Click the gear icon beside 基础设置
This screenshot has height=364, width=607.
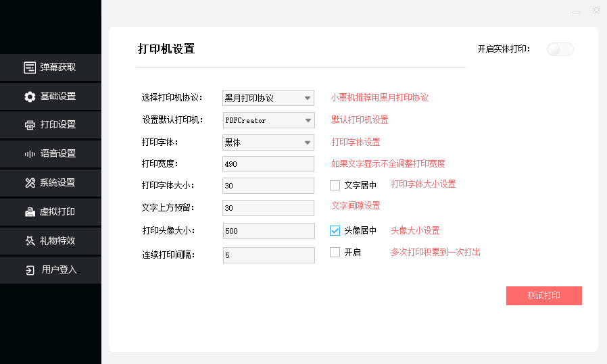click(x=29, y=97)
